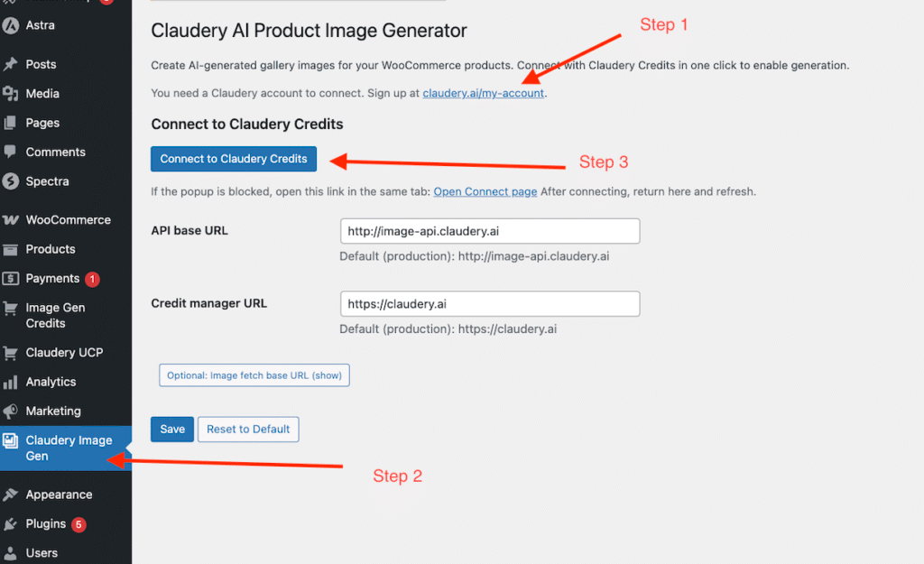Click the Media library icon

tap(11, 94)
